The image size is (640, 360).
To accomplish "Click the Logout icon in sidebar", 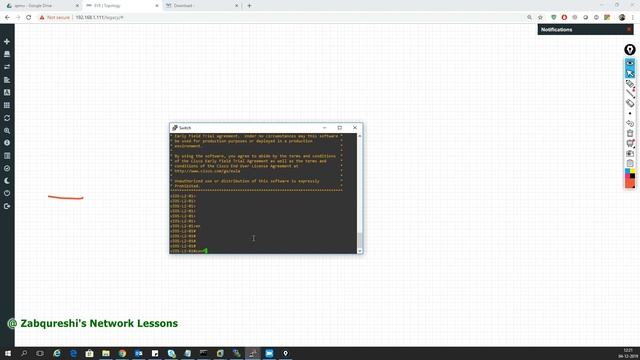I will coord(7,206).
